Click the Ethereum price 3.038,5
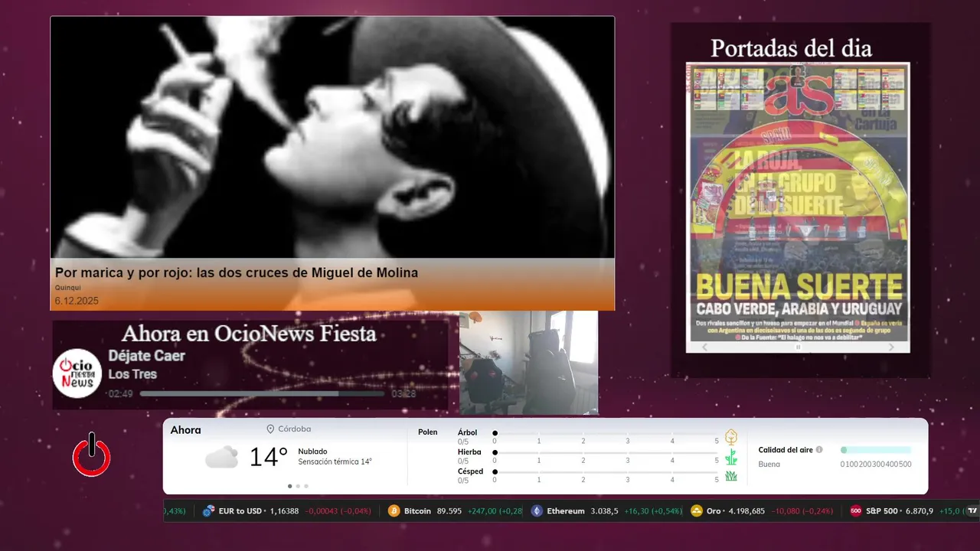980x551 pixels. (605, 511)
